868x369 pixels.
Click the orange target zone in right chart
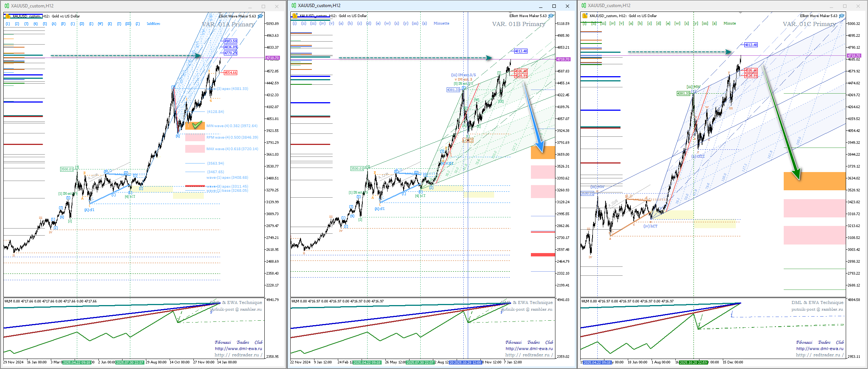[814, 181]
